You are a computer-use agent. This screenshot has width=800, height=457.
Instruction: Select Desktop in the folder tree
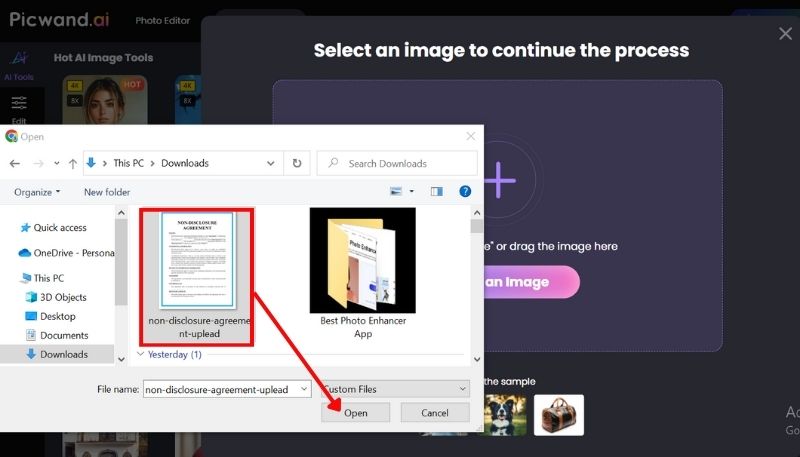point(57,316)
